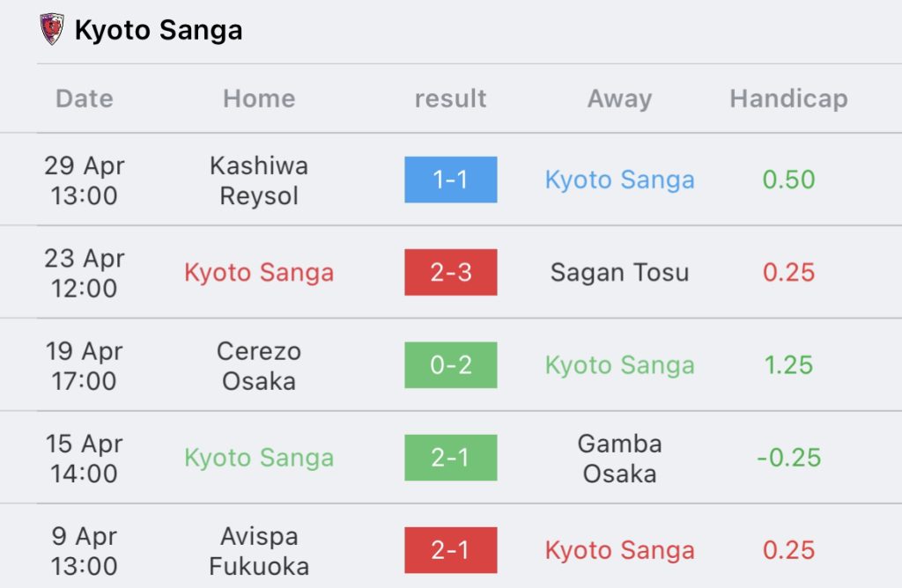The height and width of the screenshot is (588, 902).
Task: Select the Date column header
Action: click(85, 99)
